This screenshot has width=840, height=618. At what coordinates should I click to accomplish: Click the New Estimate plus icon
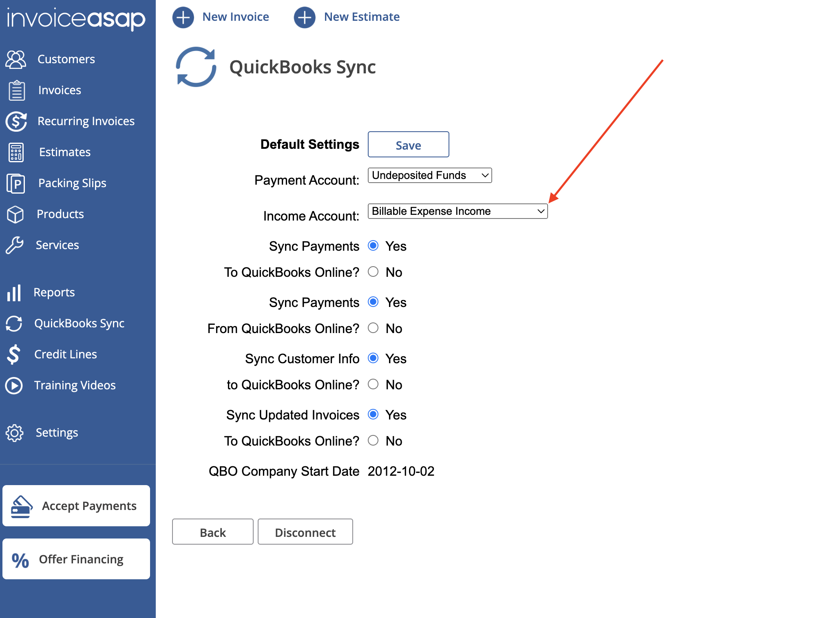click(305, 18)
